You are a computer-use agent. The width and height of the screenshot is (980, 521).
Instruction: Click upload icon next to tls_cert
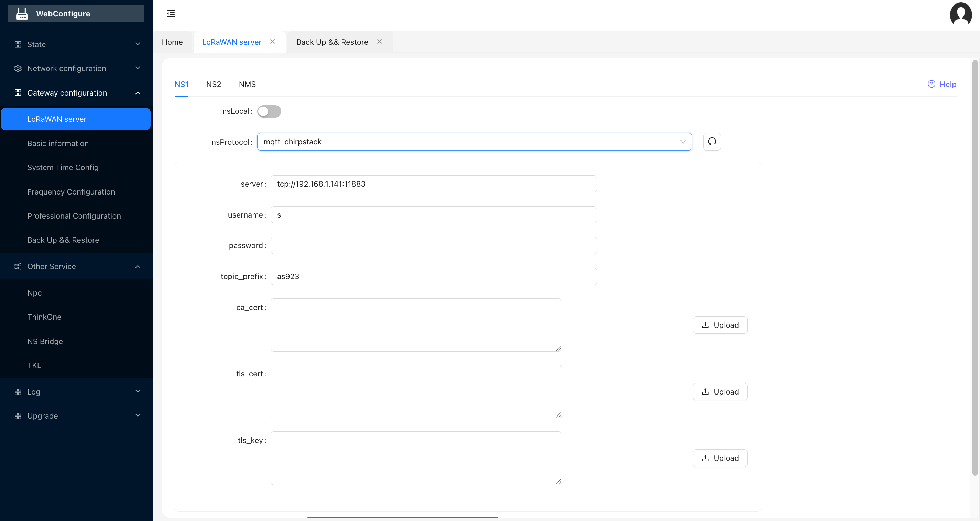(705, 392)
